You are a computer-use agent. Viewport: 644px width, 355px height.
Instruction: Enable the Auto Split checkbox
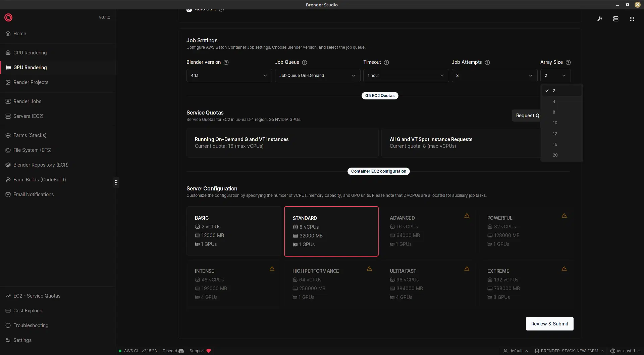189,10
